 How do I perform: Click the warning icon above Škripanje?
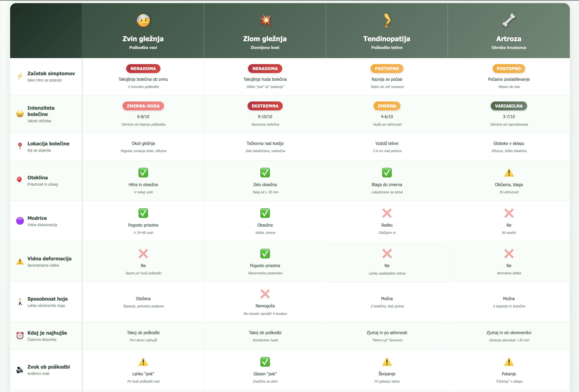[x=387, y=362]
